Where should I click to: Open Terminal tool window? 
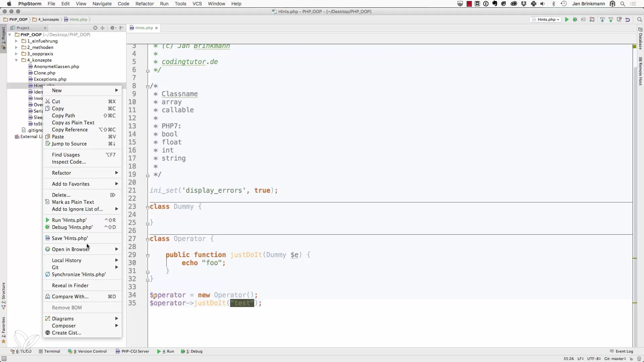[49, 351]
